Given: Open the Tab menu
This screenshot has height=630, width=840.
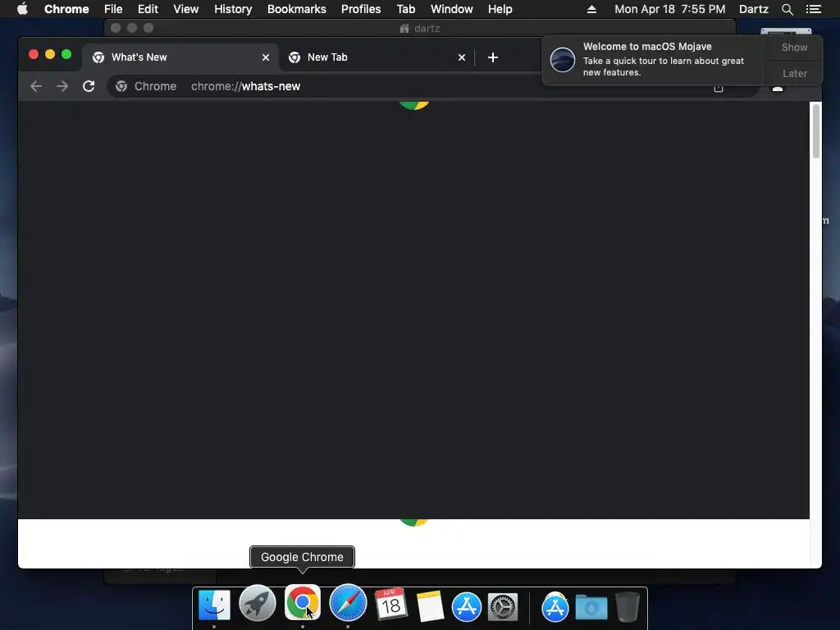Looking at the screenshot, I should [405, 9].
